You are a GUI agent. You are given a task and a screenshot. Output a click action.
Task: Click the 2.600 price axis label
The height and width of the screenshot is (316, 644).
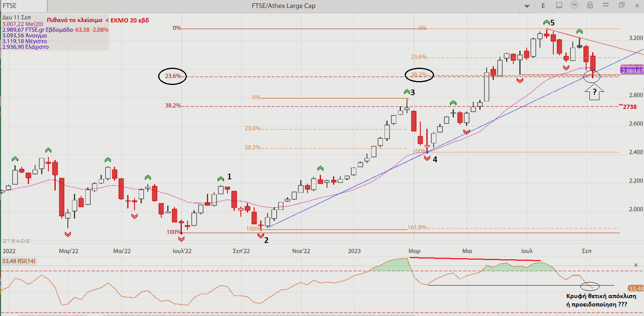pyautogui.click(x=636, y=124)
